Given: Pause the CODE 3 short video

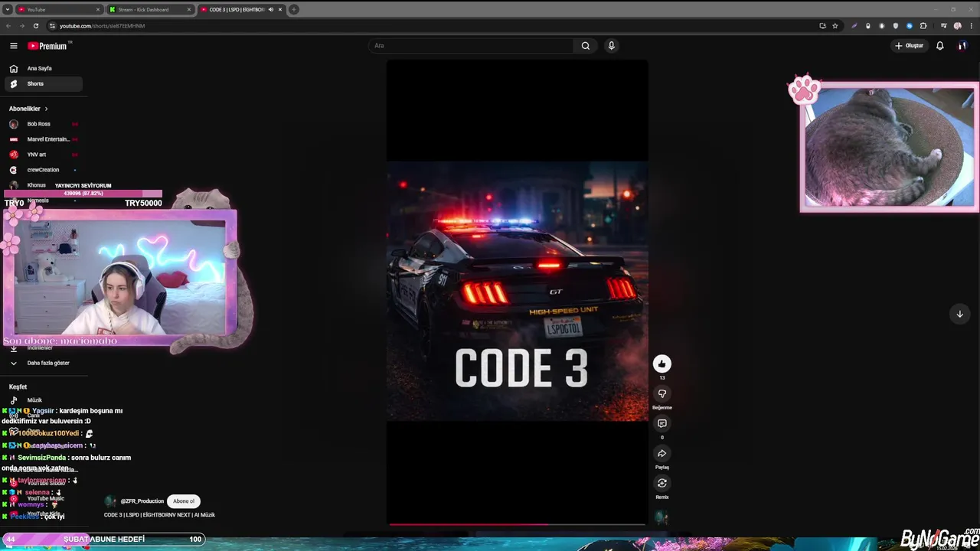Looking at the screenshot, I should click(518, 291).
